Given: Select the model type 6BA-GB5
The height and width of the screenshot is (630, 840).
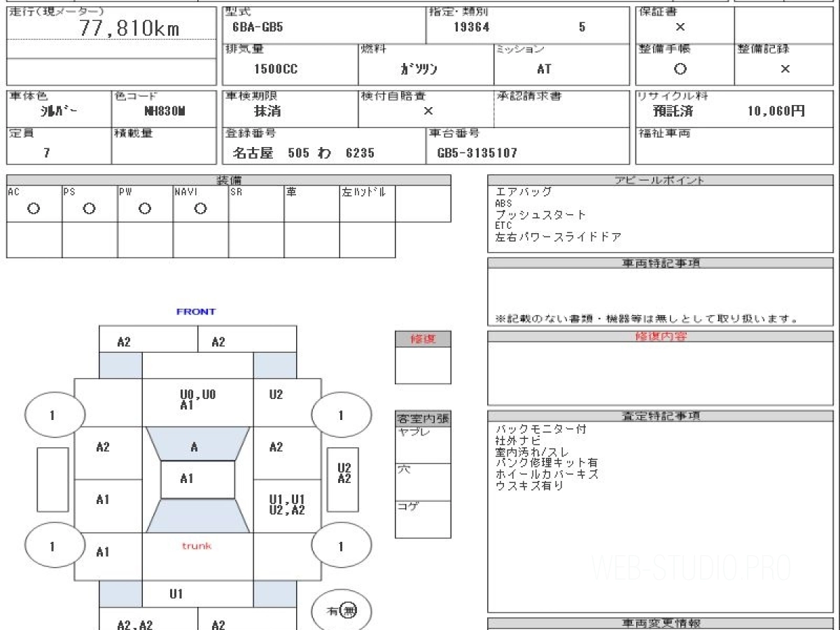Looking at the screenshot, I should tap(258, 28).
